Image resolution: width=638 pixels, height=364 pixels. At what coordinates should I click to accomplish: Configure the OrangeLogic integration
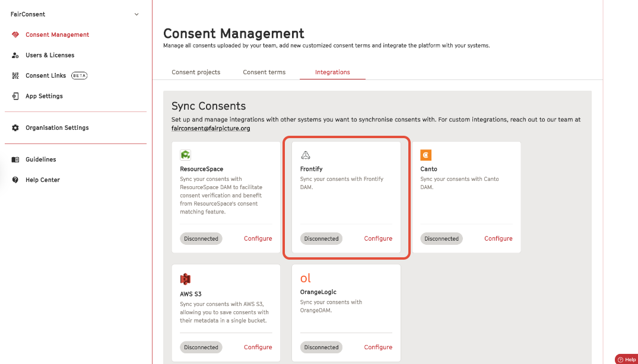(x=378, y=347)
